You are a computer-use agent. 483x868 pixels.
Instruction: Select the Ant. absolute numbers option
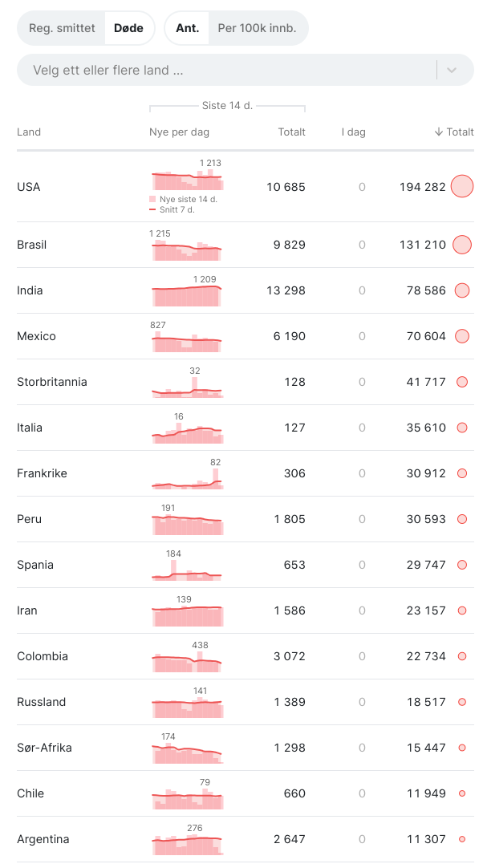tap(188, 28)
